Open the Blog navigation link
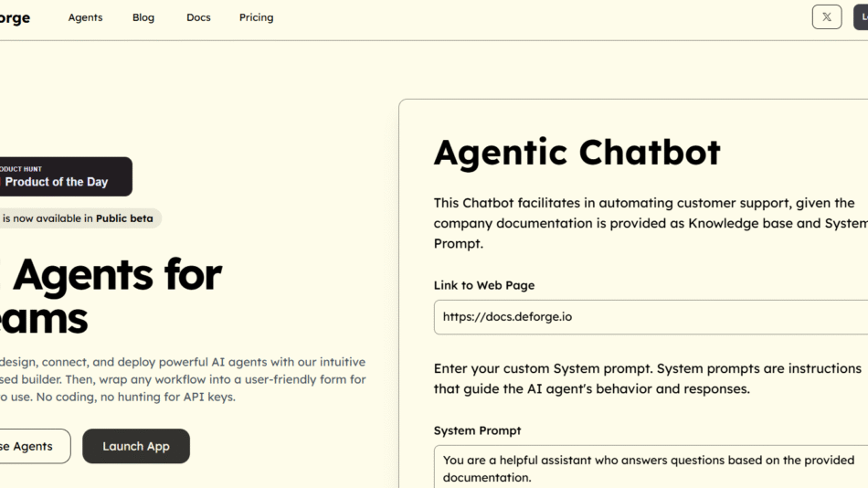This screenshot has height=488, width=868. coord(143,17)
